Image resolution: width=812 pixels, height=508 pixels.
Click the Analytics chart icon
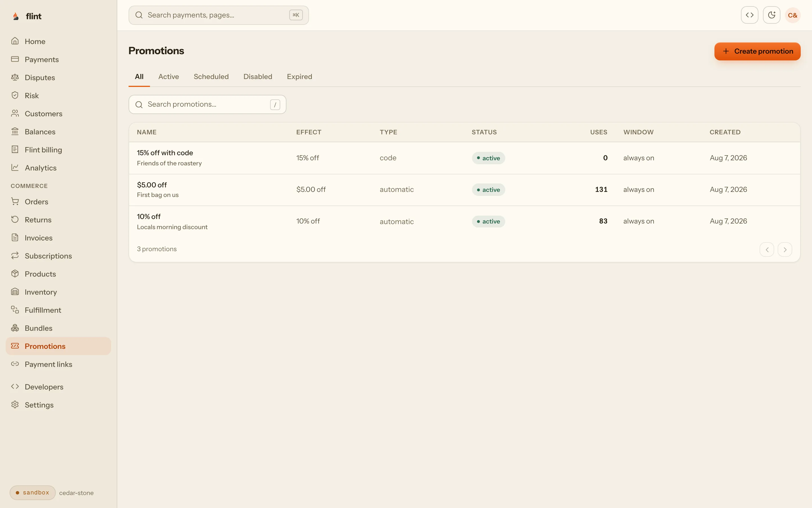15,168
